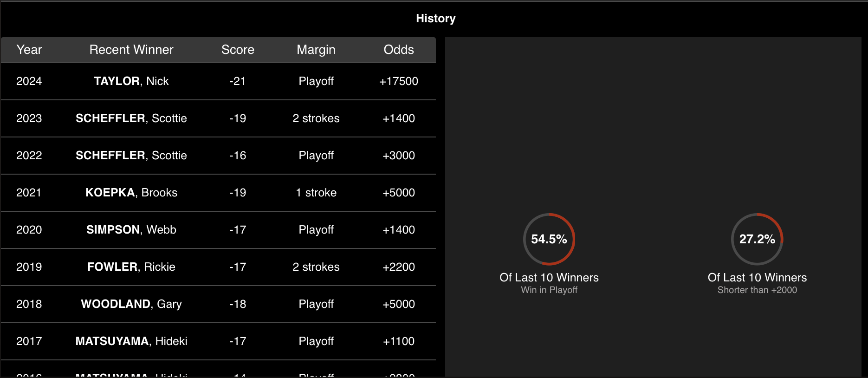
Task: Select FOWLER, Rickie winner name
Action: [131, 267]
